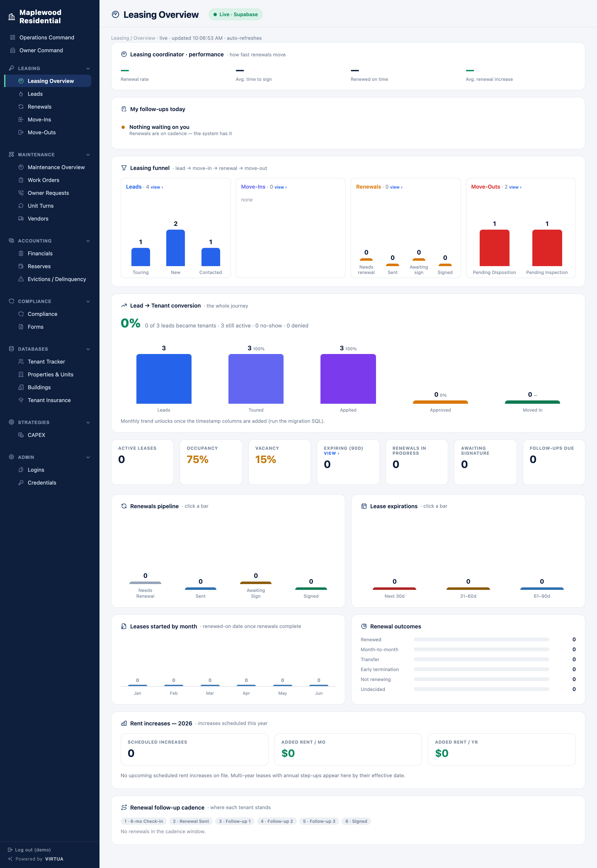Viewport: 597px width, 868px height.
Task: Click the '1 · 6-mo Check-in' cadence chip
Action: click(144, 821)
